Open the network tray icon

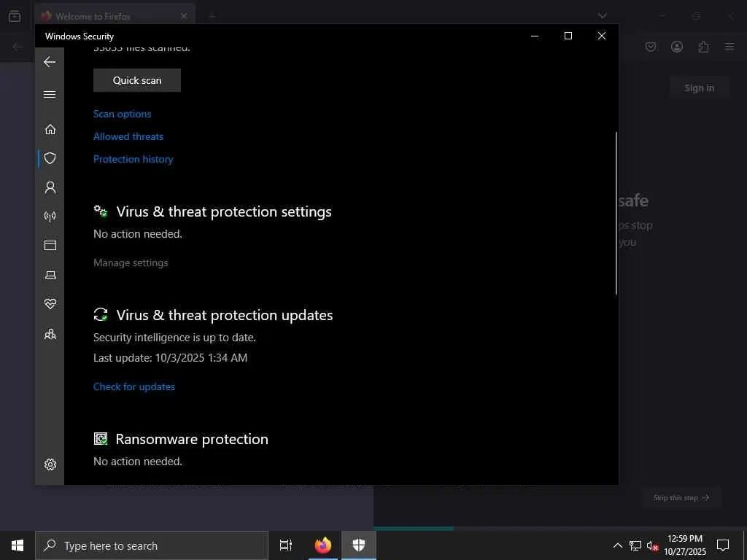click(x=635, y=545)
